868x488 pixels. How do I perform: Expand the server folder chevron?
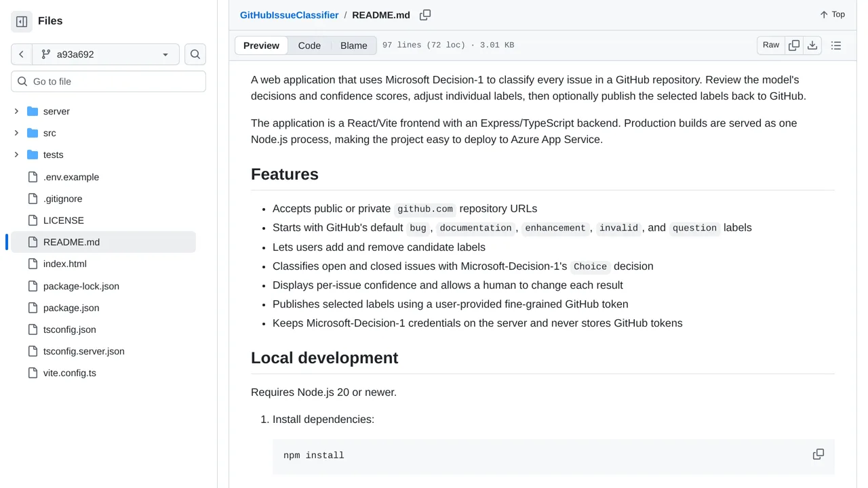tap(16, 111)
